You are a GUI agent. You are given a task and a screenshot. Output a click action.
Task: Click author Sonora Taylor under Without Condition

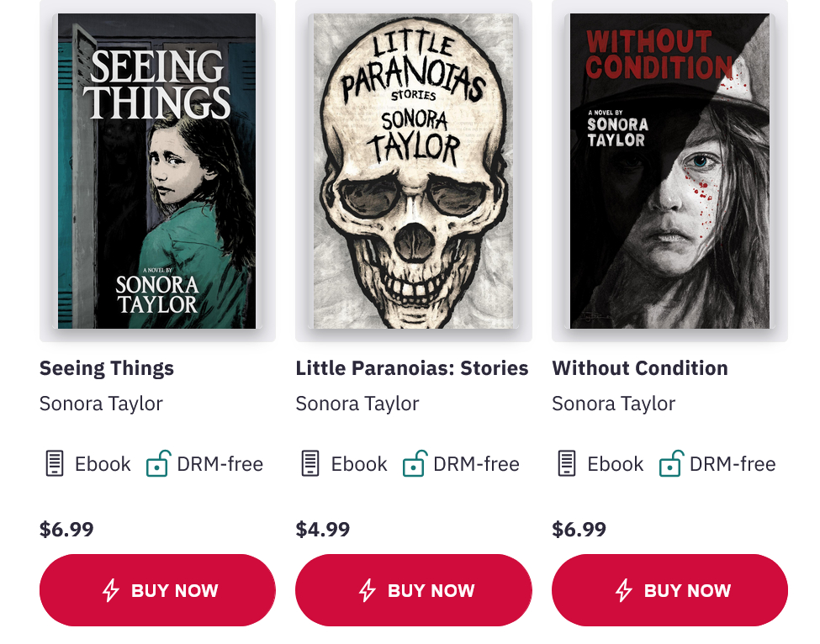(613, 404)
